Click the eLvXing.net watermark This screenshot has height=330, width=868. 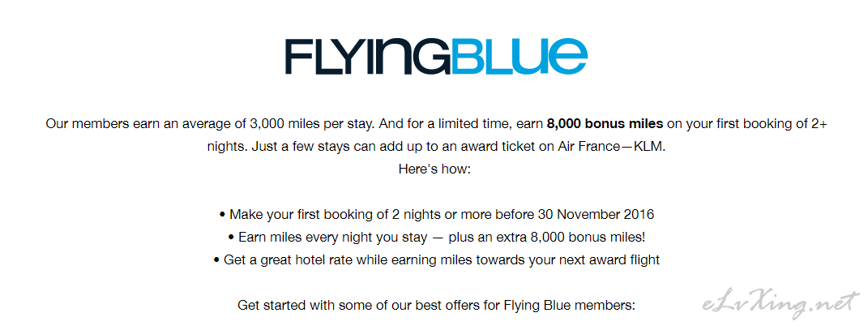point(780,304)
